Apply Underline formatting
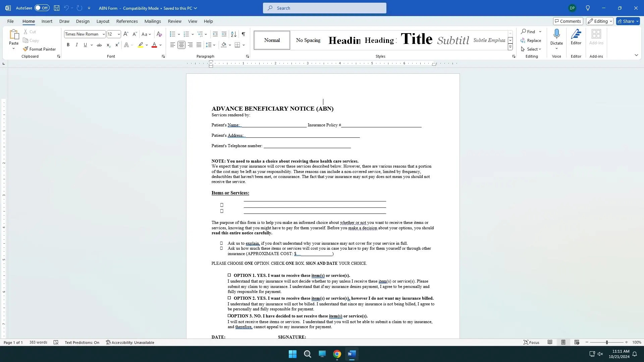Viewport: 644px width, 362px height. pos(85,45)
